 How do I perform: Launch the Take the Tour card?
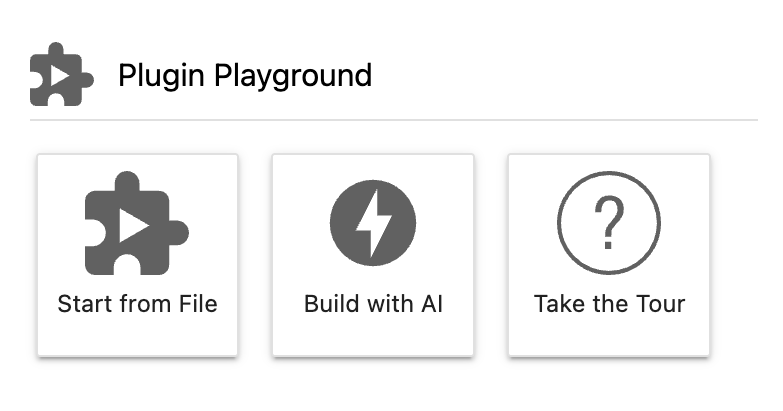[609, 255]
